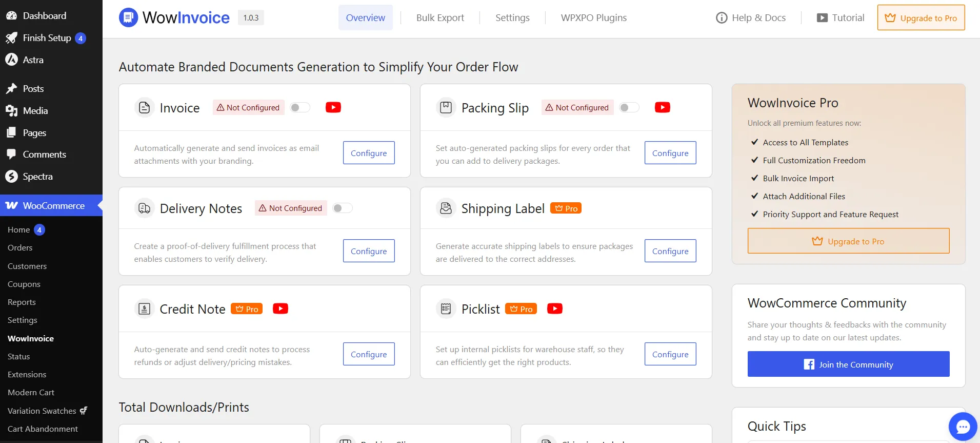The height and width of the screenshot is (443, 980).
Task: Click Upgrade to Pro in WowInvoice Pro panel
Action: point(849,241)
